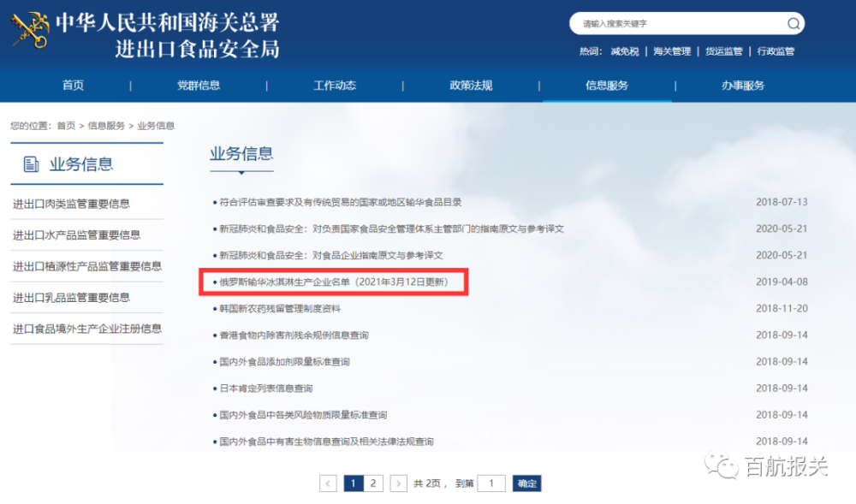Click the previous page arrow

(328, 483)
